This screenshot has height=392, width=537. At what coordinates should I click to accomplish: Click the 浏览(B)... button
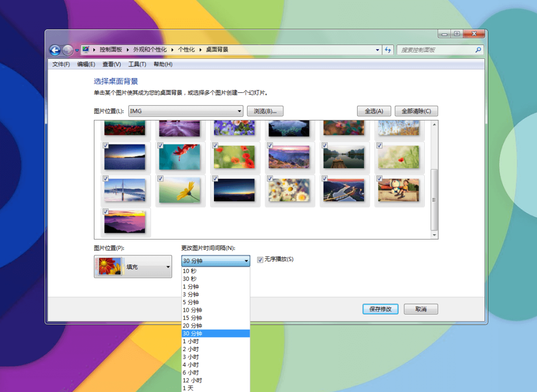tap(265, 111)
